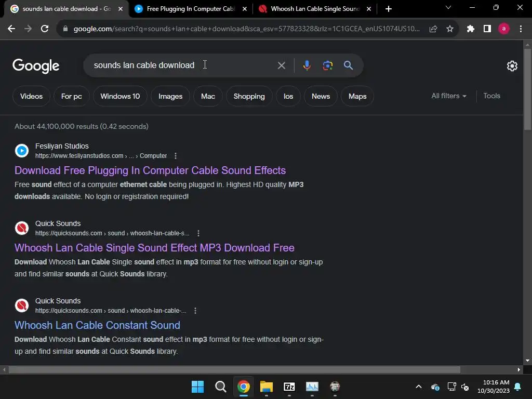The height and width of the screenshot is (399, 532).
Task: Open 7-Zip from the taskbar
Action: tap(289, 387)
